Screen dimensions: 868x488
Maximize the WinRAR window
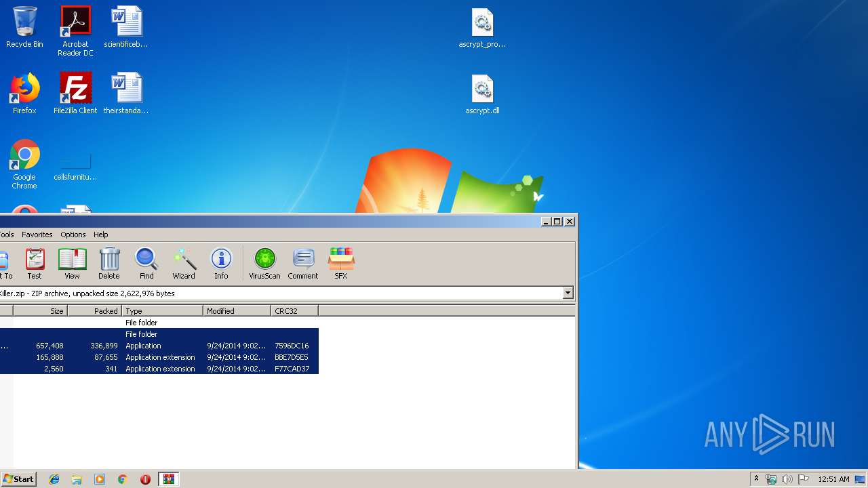click(557, 221)
